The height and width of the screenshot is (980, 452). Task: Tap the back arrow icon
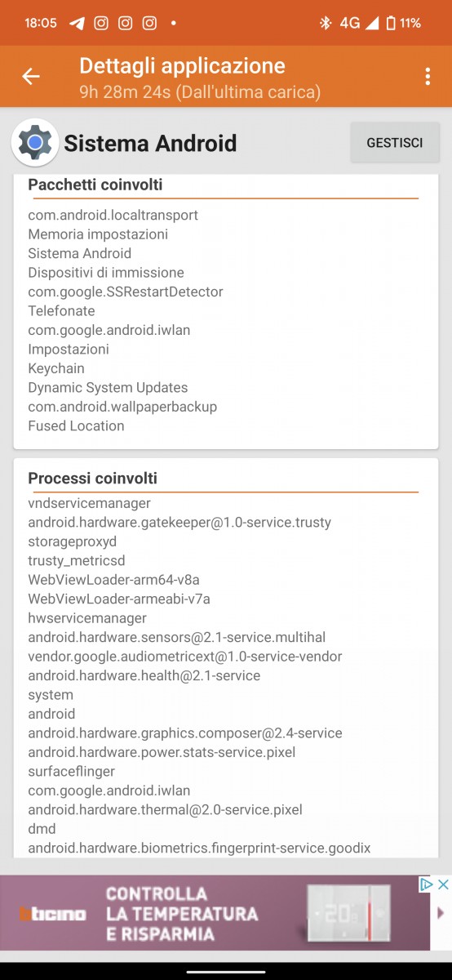[30, 77]
